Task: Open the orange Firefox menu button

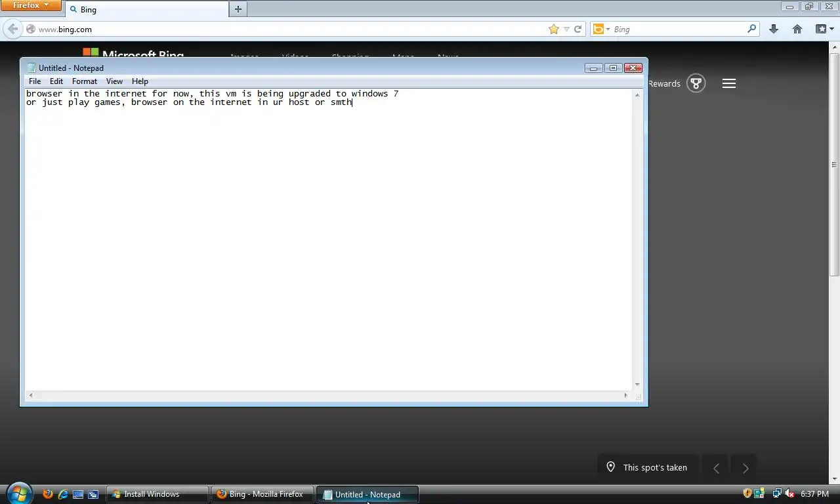Action: click(31, 5)
